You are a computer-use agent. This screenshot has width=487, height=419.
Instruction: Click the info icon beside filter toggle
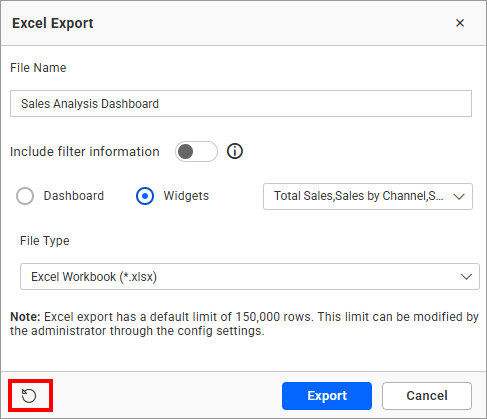[x=235, y=151]
